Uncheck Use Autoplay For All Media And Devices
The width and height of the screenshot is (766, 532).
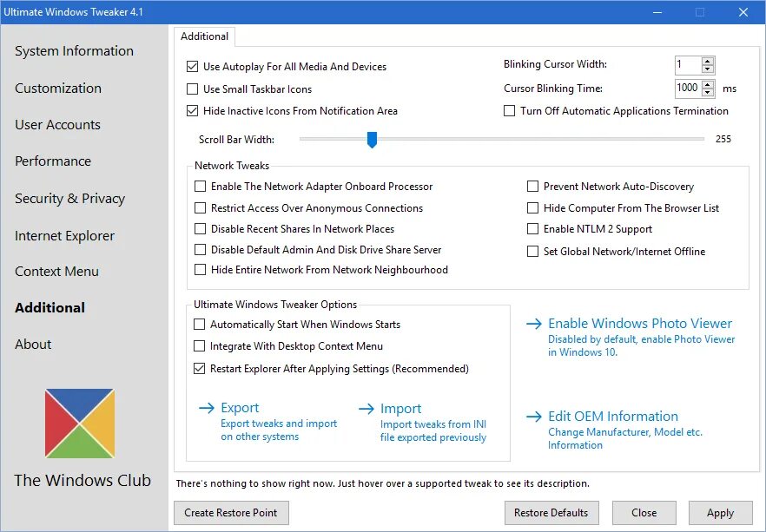(x=192, y=66)
